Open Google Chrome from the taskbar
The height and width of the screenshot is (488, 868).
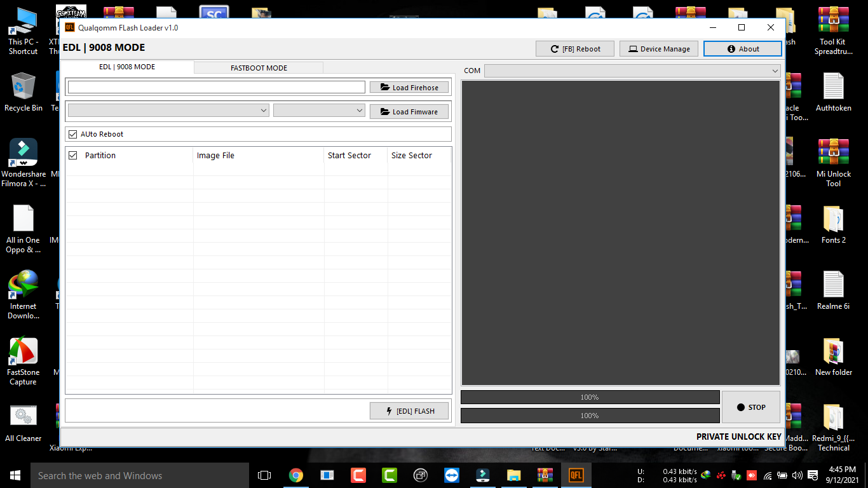[296, 475]
